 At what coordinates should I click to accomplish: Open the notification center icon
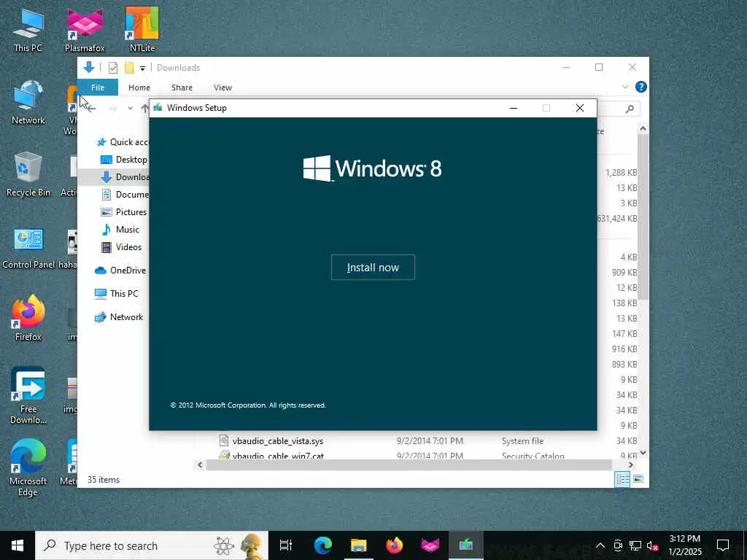723,545
